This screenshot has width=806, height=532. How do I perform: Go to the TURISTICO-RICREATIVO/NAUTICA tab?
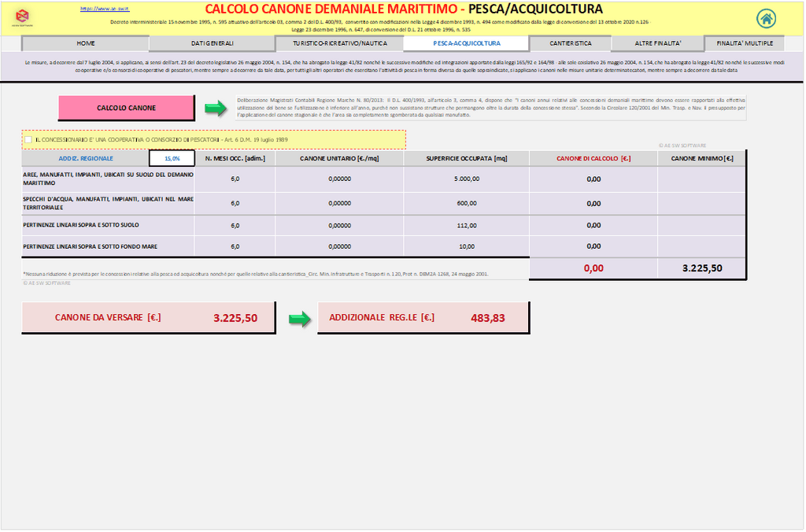pos(339,43)
